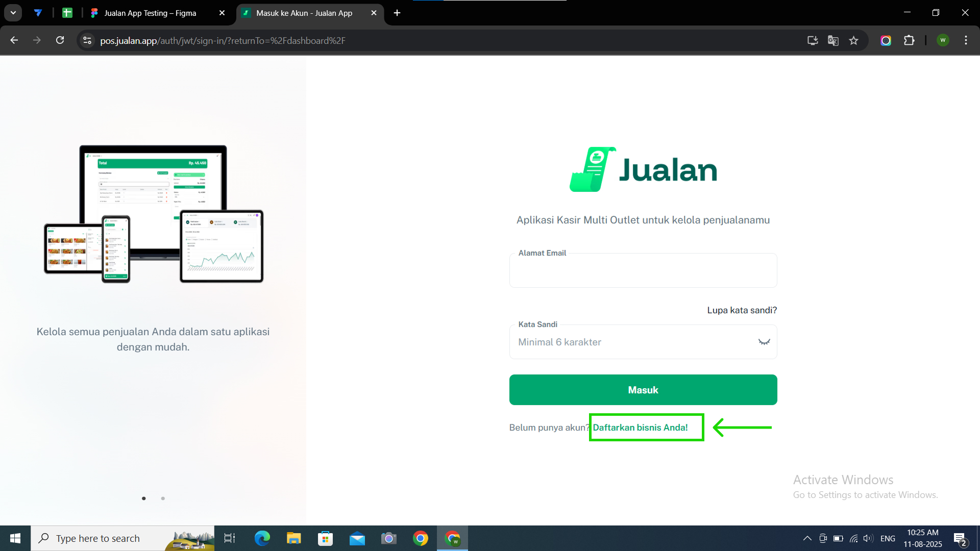
Task: Open the Extensions puzzle icon
Action: [x=909, y=40]
